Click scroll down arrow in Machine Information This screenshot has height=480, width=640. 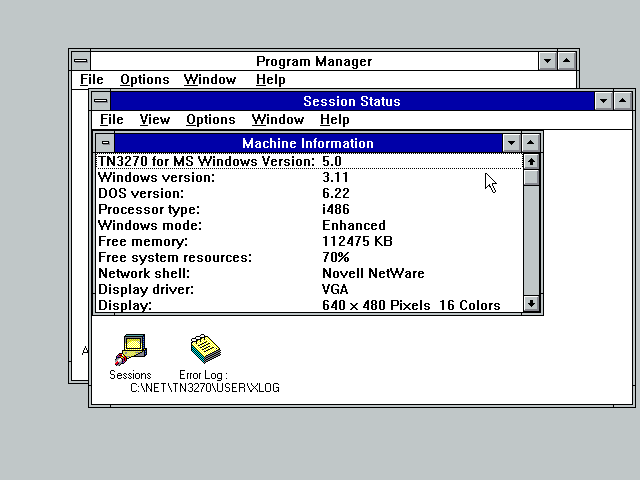531,304
